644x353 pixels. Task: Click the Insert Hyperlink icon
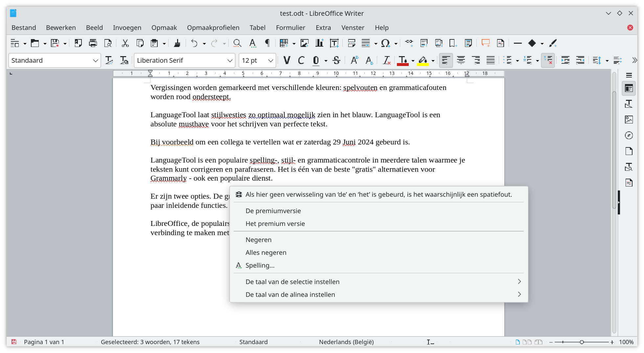409,43
